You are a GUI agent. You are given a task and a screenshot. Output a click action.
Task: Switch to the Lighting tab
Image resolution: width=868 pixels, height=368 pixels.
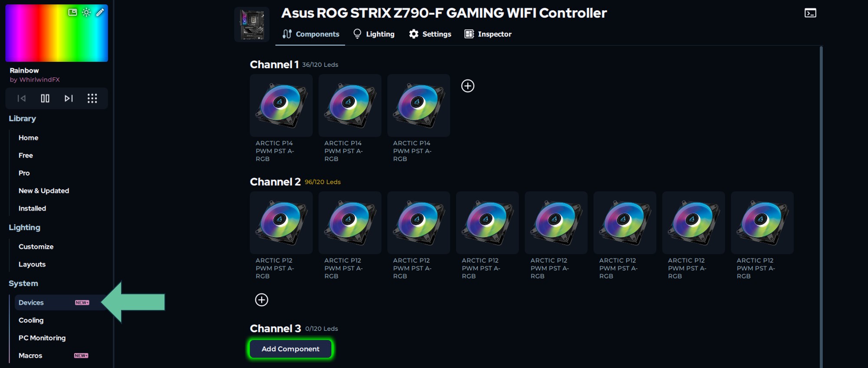coord(374,34)
